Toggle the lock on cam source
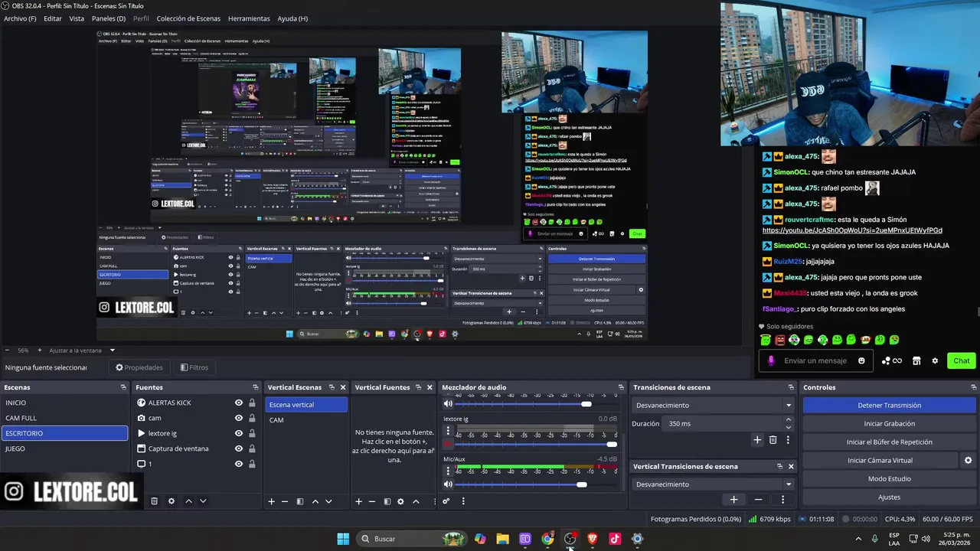The height and width of the screenshot is (551, 980). tap(252, 418)
